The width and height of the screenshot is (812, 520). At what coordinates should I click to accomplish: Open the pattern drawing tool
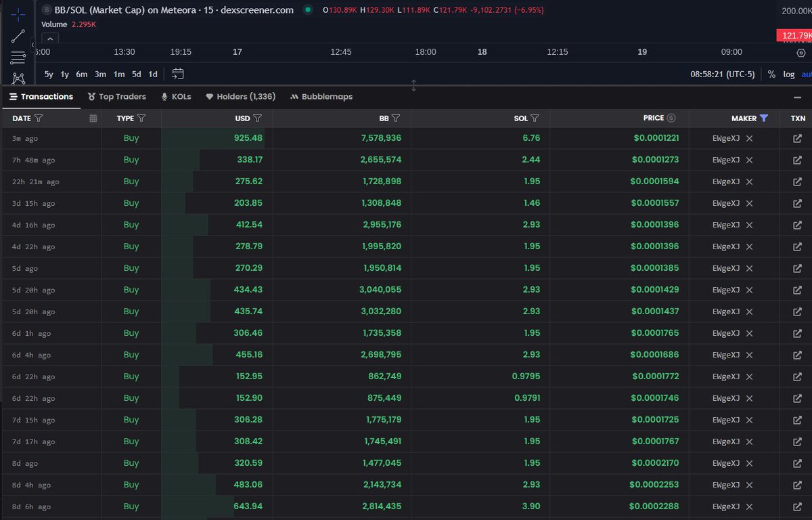coord(18,79)
